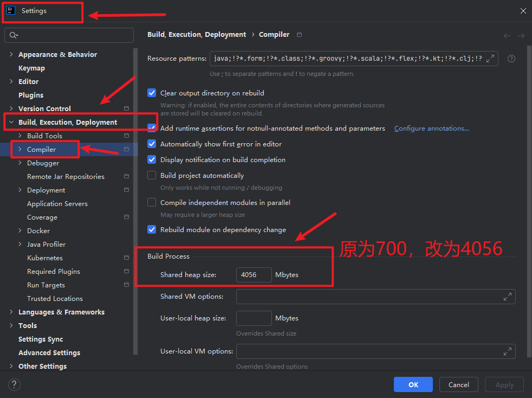
Task: Click the Cancel button
Action: tap(459, 384)
